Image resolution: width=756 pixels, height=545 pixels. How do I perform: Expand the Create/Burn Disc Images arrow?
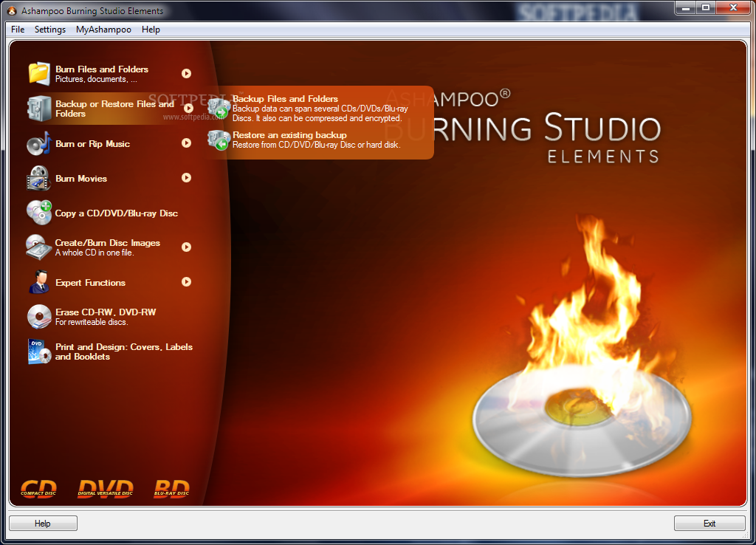click(x=187, y=247)
